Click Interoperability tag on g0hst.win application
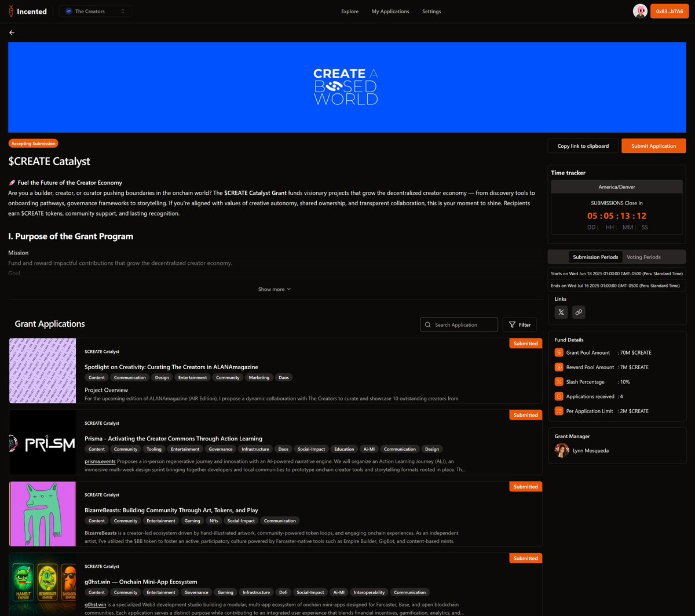The width and height of the screenshot is (695, 616). tap(368, 592)
